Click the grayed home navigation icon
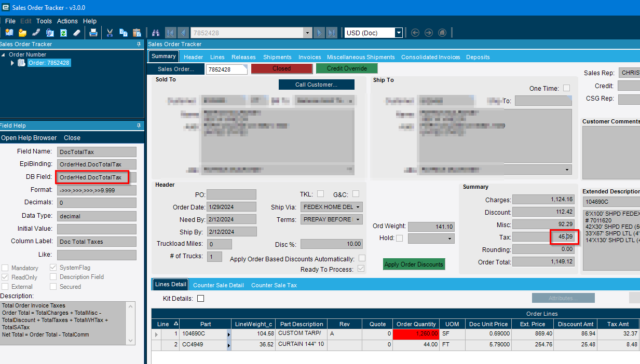 point(442,33)
